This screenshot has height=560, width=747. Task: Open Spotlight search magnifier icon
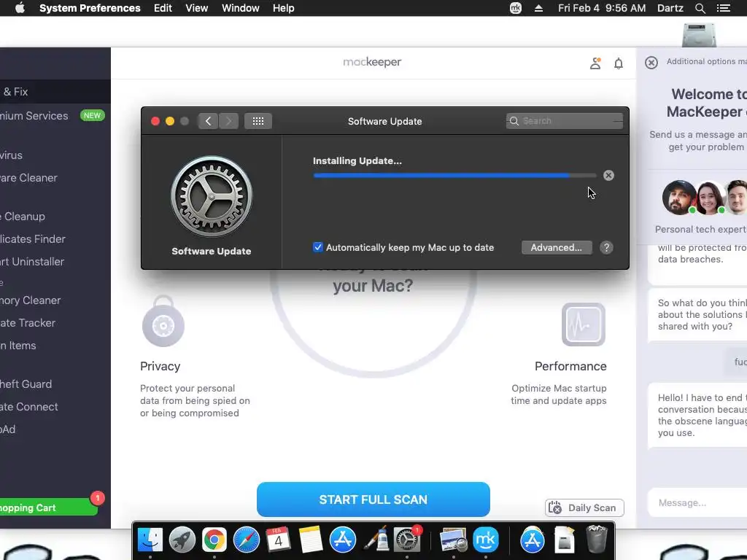(x=700, y=8)
